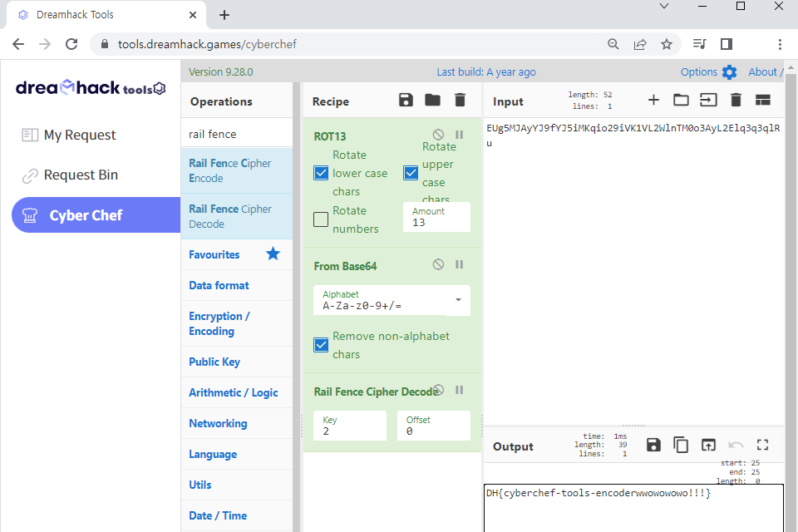Click the Favourites star icon
Viewport: 798px width, 532px height.
click(273, 254)
